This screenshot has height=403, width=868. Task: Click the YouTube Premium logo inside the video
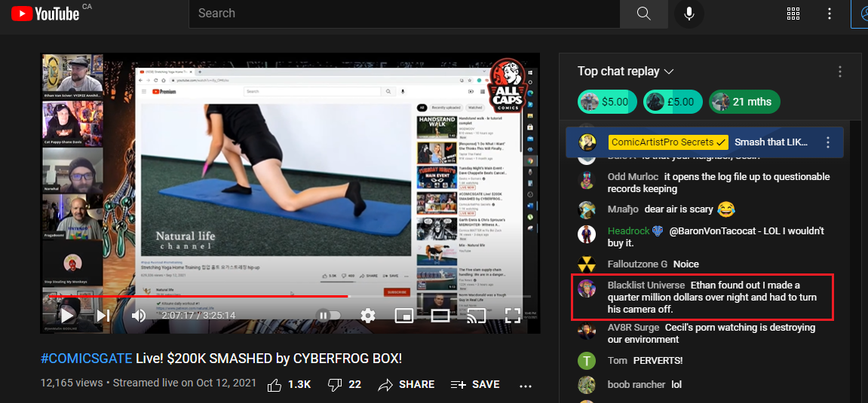(x=164, y=92)
